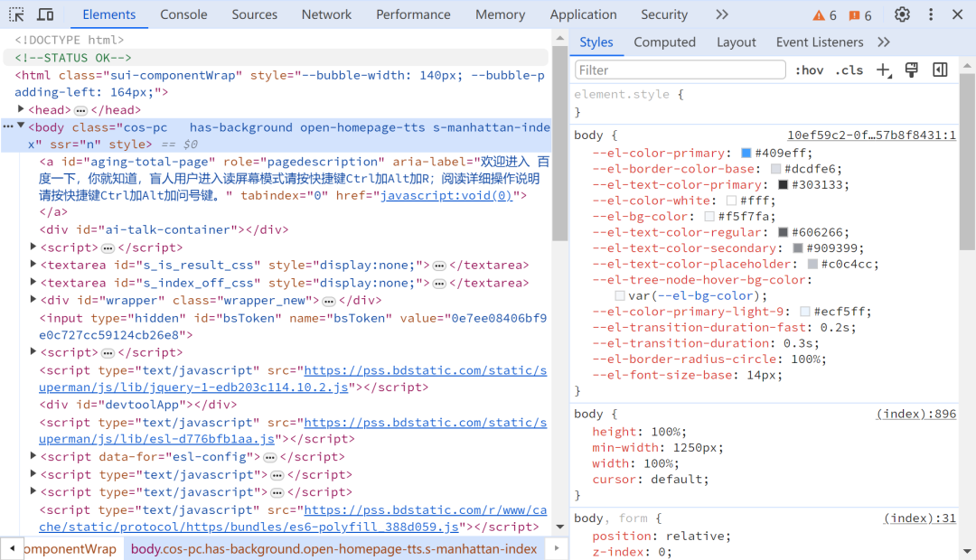Select the body.cos-pc breadcrumb item
Image resolution: width=976 pixels, height=560 pixels.
tap(333, 549)
